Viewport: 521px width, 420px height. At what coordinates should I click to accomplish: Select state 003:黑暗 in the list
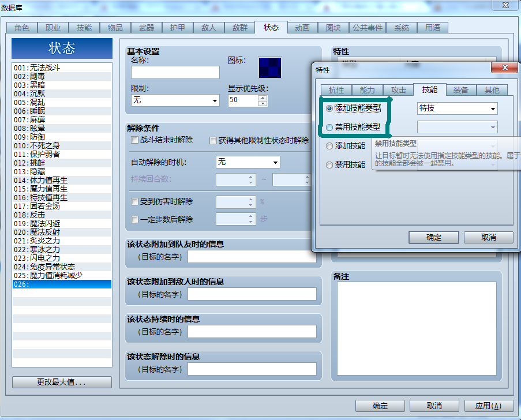point(62,85)
